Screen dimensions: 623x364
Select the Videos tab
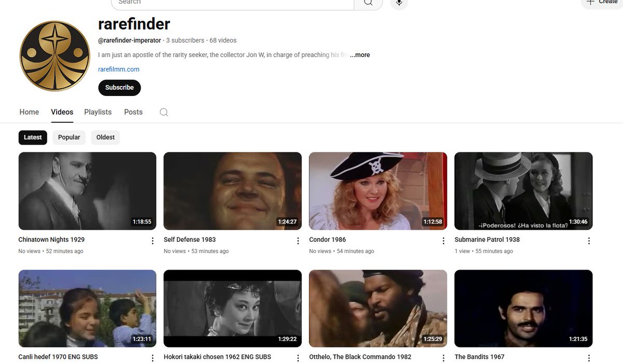[x=62, y=112]
